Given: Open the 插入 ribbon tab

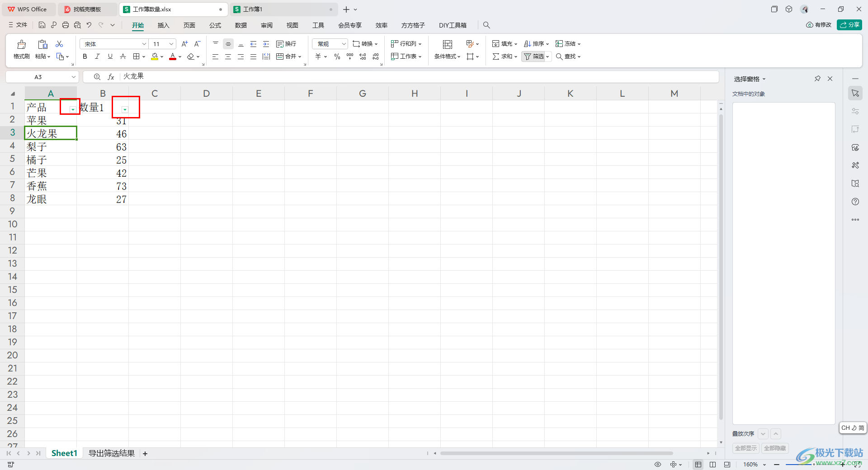Looking at the screenshot, I should click(x=163, y=25).
